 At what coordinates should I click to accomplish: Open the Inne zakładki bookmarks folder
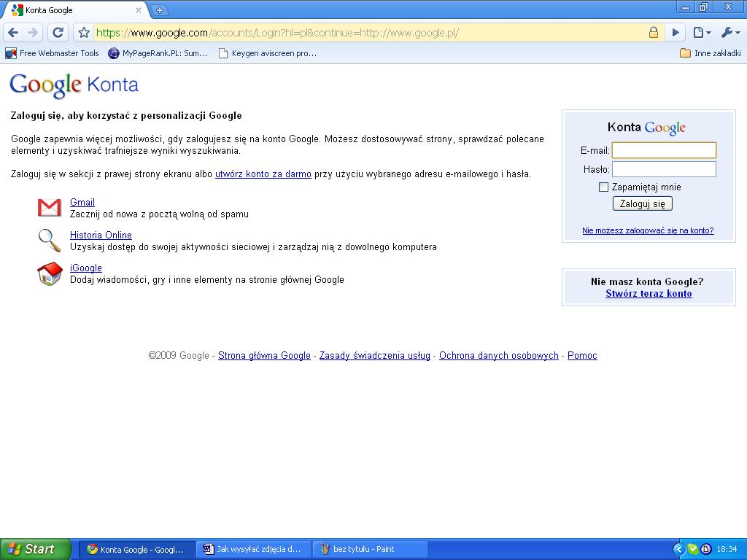(x=711, y=53)
